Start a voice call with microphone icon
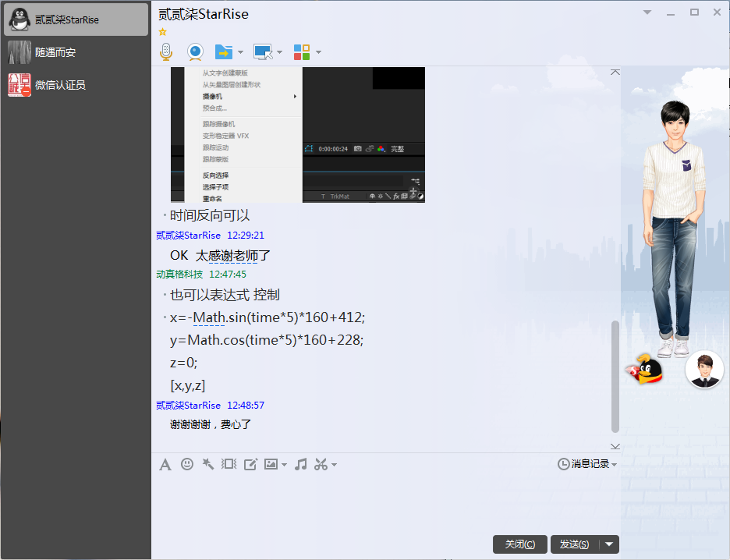Screen dimensions: 730x560 166,51
